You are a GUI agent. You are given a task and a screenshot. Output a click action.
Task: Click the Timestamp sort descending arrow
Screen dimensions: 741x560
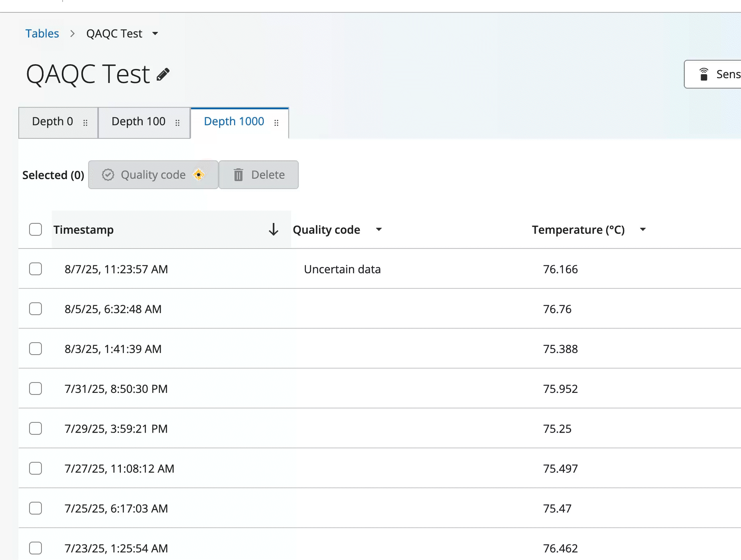[x=274, y=229]
